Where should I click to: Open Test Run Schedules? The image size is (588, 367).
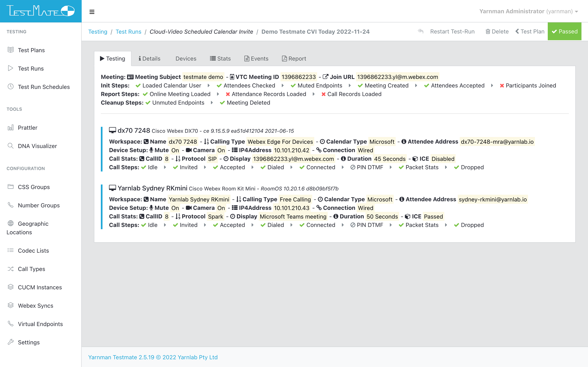click(44, 87)
